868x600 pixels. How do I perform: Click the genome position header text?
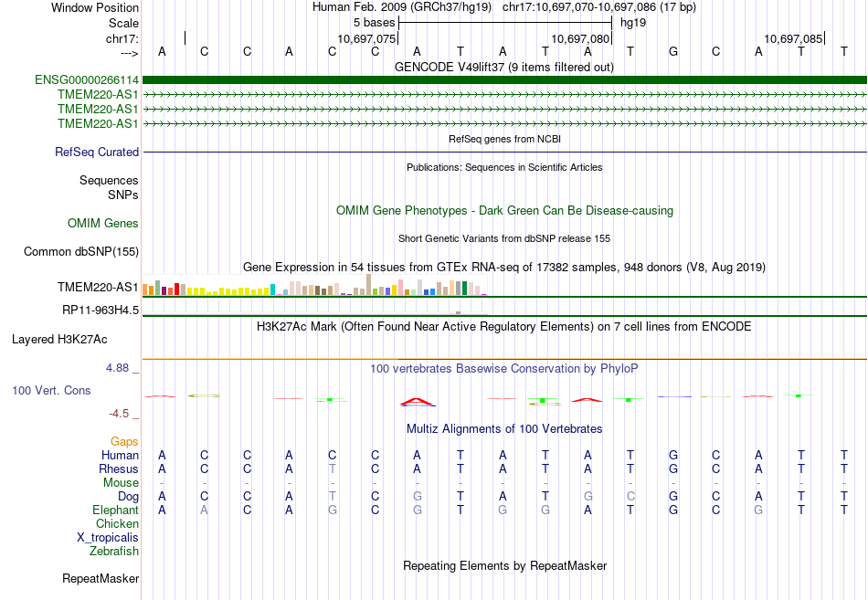tap(503, 7)
